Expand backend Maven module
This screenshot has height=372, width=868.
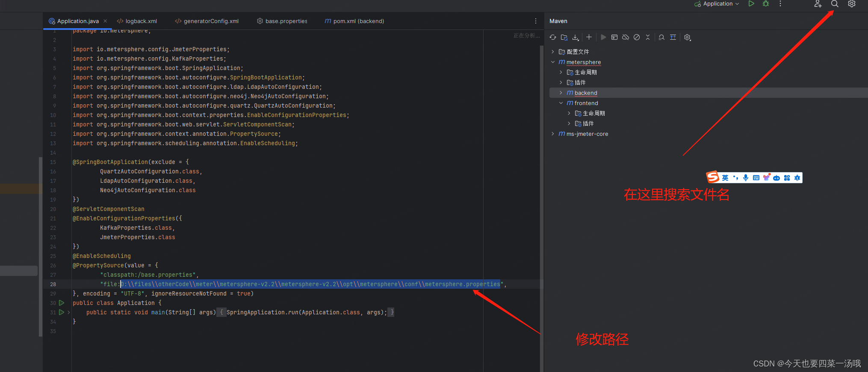[561, 93]
